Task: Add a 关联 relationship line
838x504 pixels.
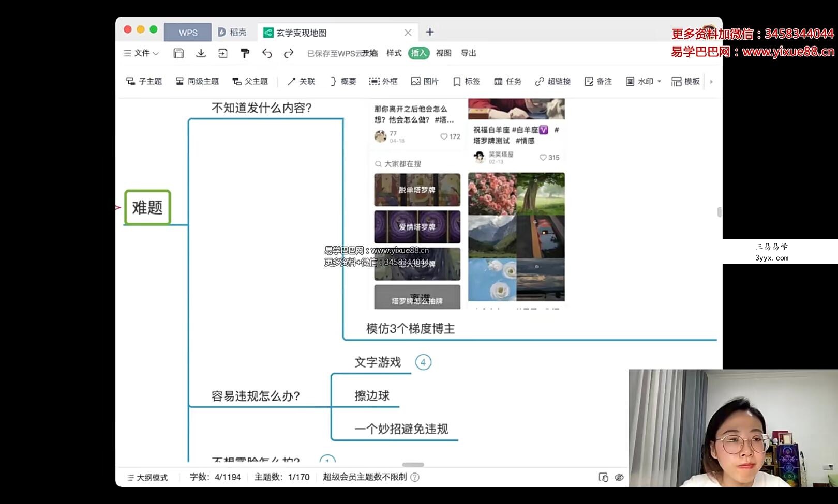Action: pos(301,81)
